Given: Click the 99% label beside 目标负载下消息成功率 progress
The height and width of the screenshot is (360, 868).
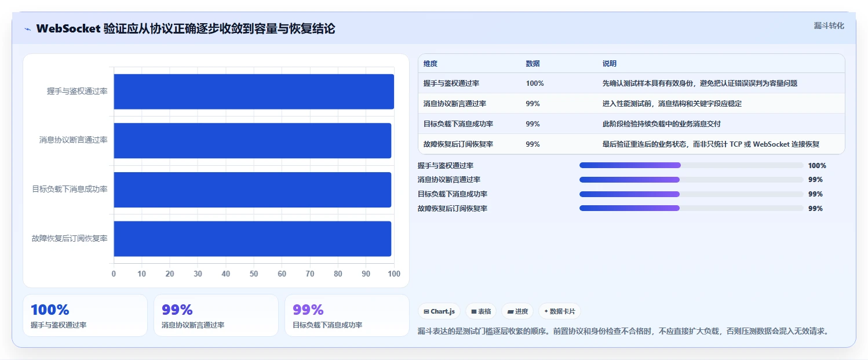Looking at the screenshot, I should (x=815, y=194).
